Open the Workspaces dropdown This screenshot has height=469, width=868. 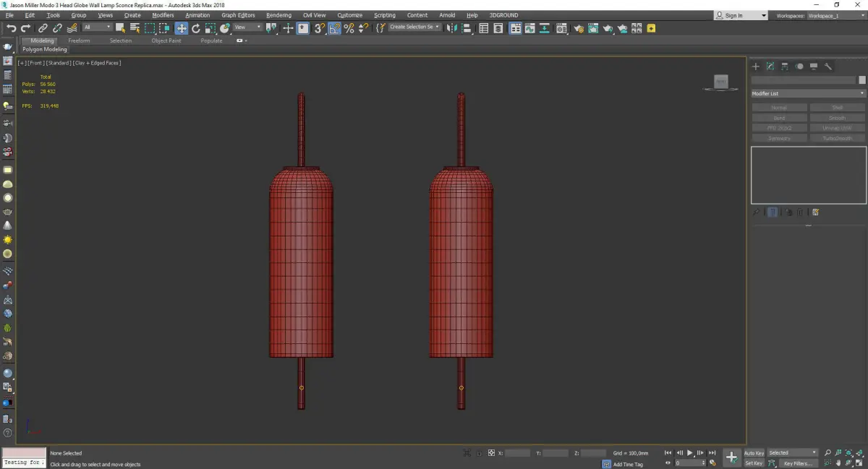(x=835, y=15)
